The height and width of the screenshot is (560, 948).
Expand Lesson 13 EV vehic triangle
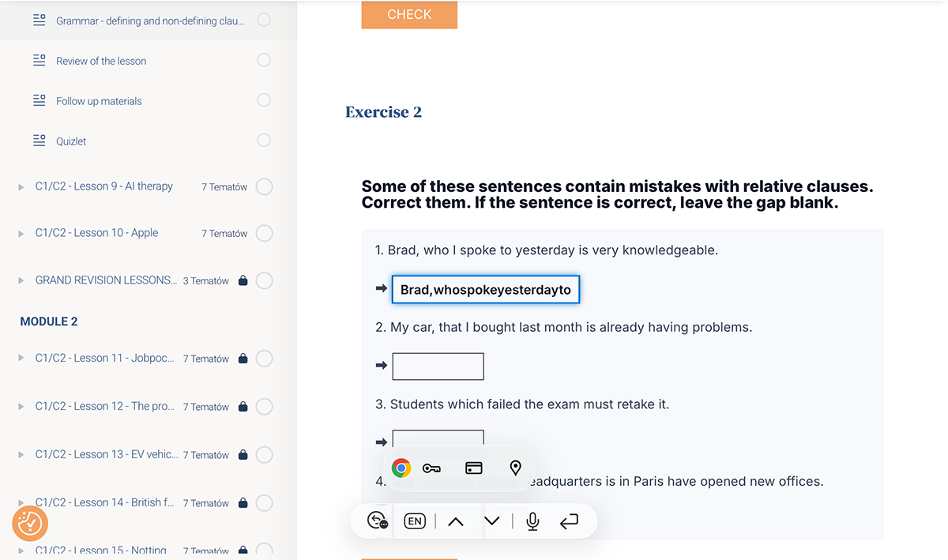click(21, 455)
